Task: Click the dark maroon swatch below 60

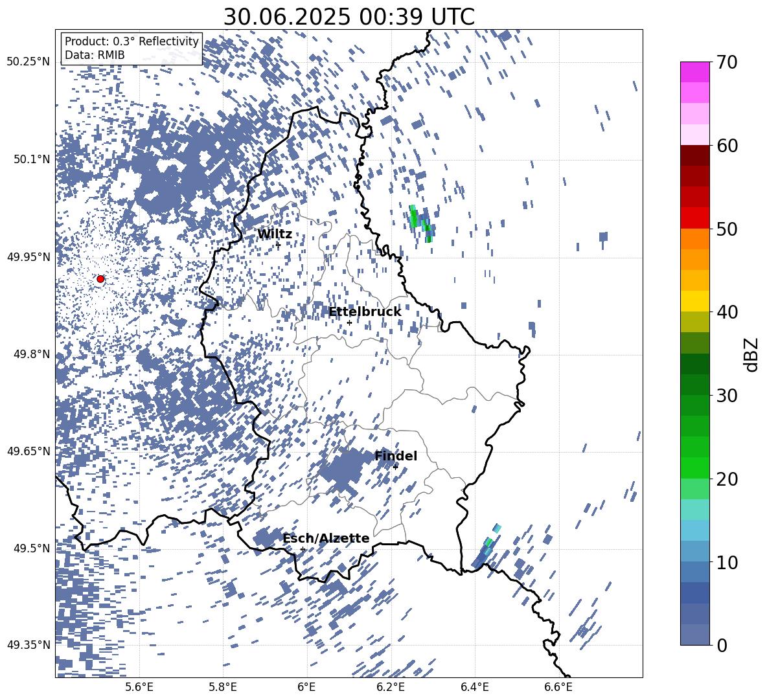Action: tap(695, 155)
